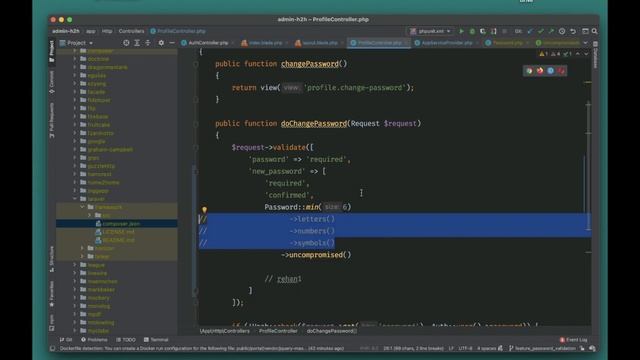Open the Terminal tool window tab
This screenshot has width=640, height=360.
[x=156, y=340]
